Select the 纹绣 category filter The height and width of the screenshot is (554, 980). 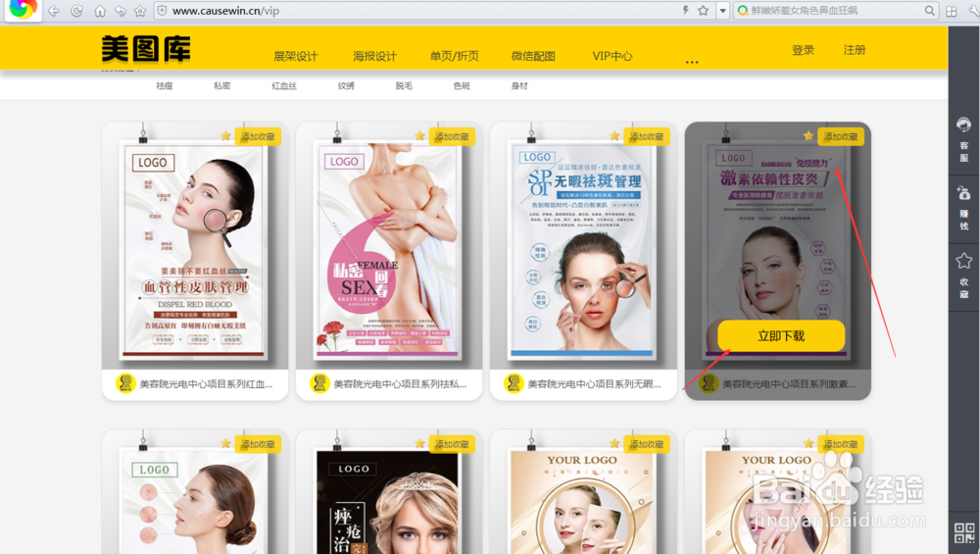[346, 85]
